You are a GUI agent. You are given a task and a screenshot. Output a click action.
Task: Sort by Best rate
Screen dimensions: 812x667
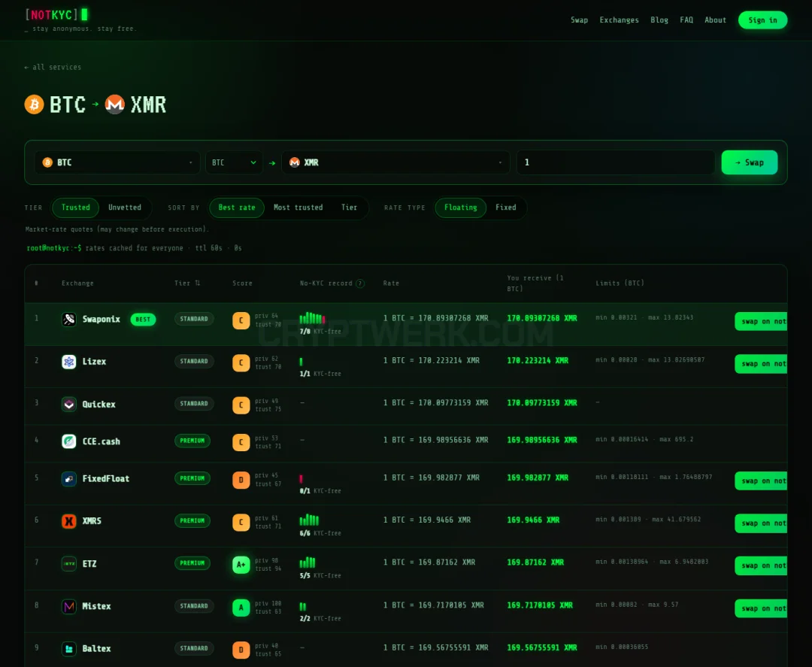click(x=237, y=207)
